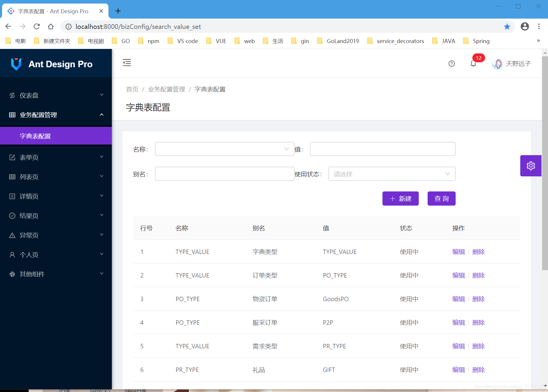This screenshot has width=548, height=392.
Task: Click the 查询 query button
Action: [x=441, y=199]
